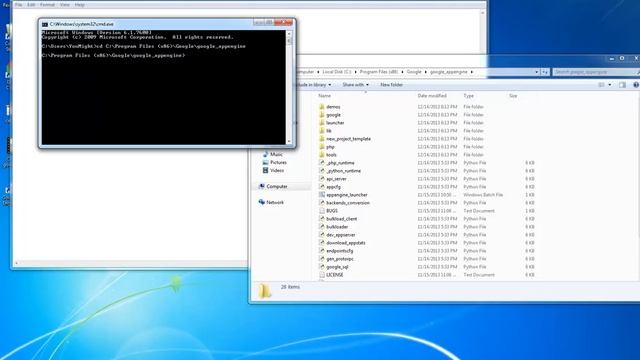Click Local Disk (C:) in breadcrumb

coord(337,72)
